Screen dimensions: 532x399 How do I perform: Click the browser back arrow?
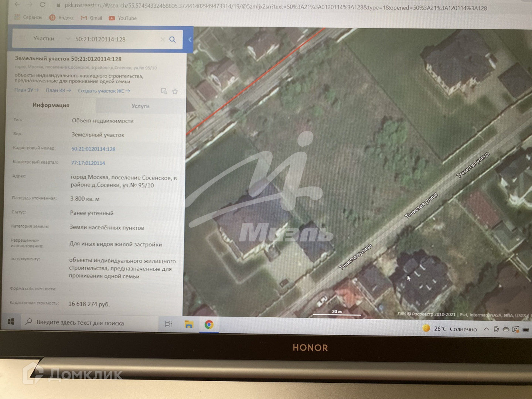17,5
